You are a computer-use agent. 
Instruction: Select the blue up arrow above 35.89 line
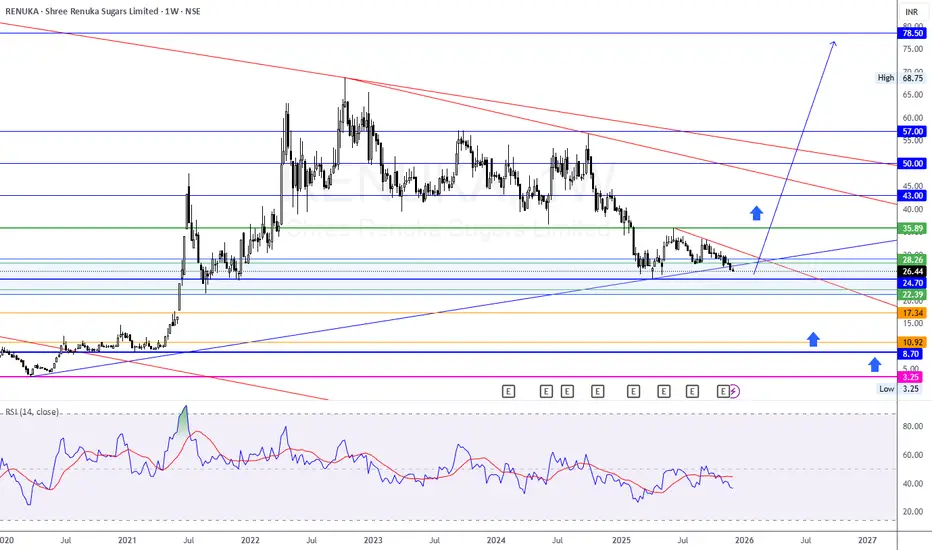pyautogui.click(x=756, y=213)
